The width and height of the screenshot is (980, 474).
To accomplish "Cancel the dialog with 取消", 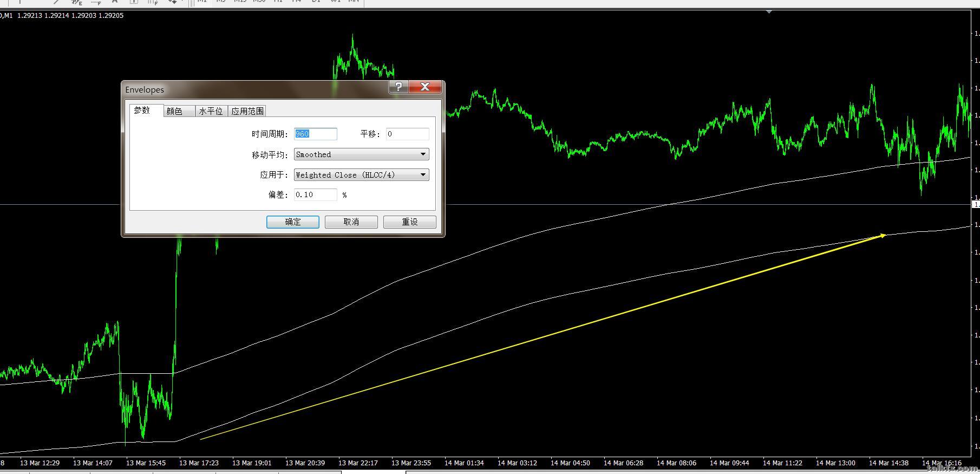I will click(351, 222).
